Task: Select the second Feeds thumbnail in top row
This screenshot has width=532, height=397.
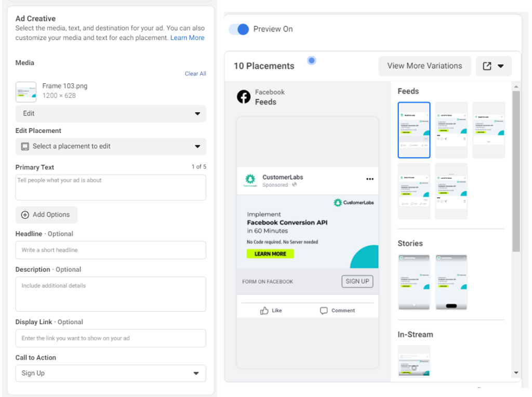Action: click(451, 130)
